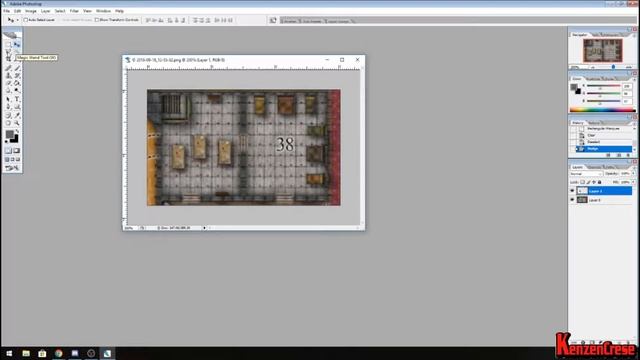Open Chrome from taskbar
This screenshot has width=640, height=360.
pyautogui.click(x=59, y=353)
